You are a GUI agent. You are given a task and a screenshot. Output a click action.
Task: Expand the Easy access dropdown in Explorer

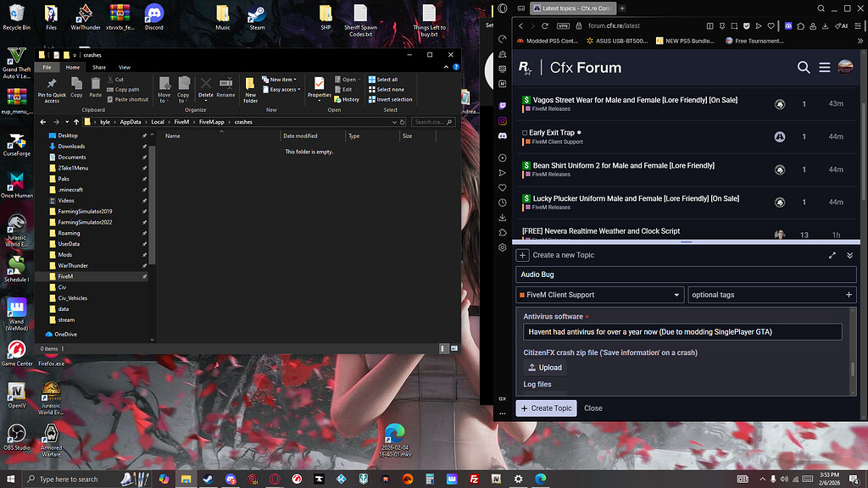click(x=281, y=90)
